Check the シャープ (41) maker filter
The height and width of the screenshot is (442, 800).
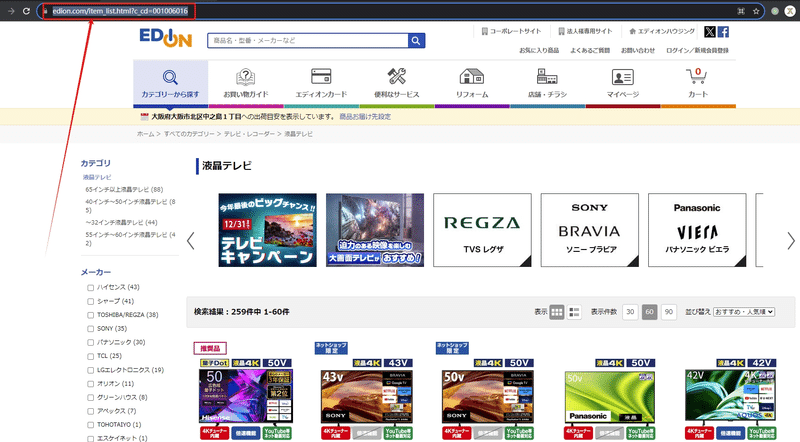pos(90,301)
